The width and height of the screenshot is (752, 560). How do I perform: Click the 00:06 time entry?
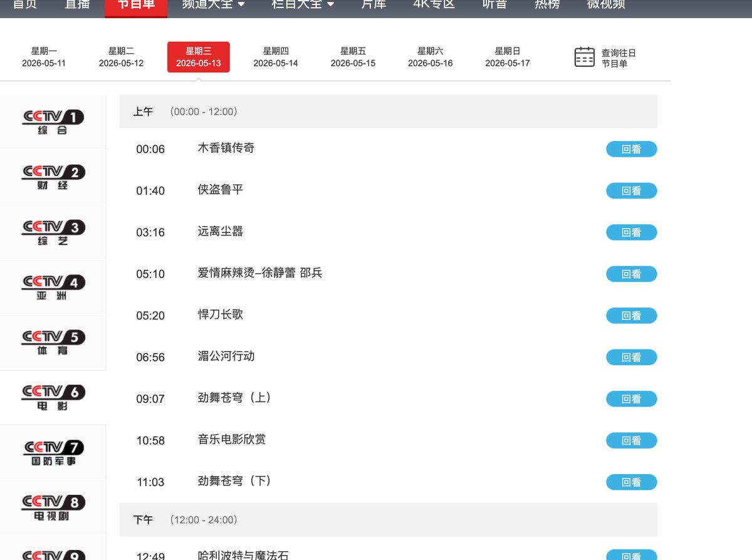pyautogui.click(x=150, y=149)
